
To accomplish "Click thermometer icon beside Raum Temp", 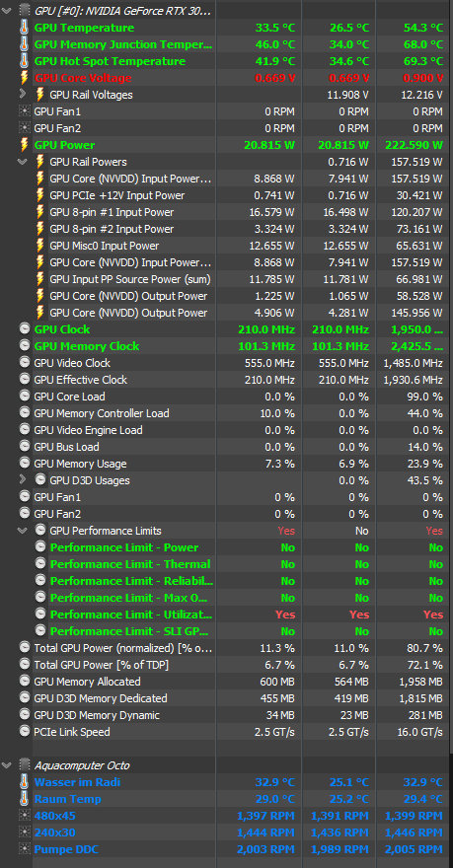I will [25, 799].
